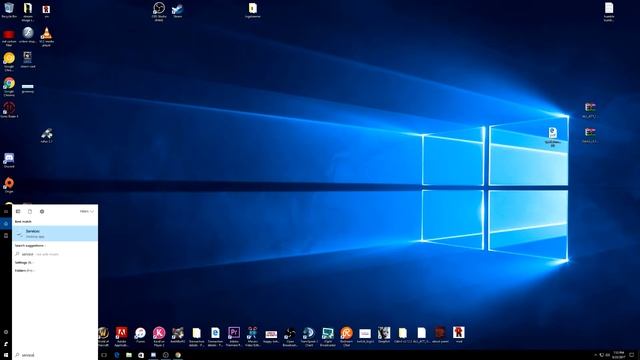The image size is (640, 360).
Task: Launch Origin from the desktop
Action: pyautogui.click(x=9, y=185)
